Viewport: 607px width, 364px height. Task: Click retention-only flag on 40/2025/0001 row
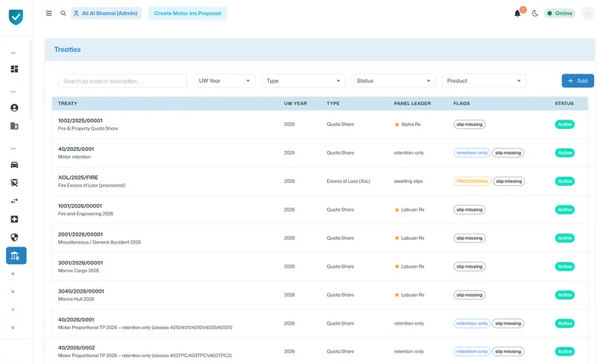tap(472, 152)
